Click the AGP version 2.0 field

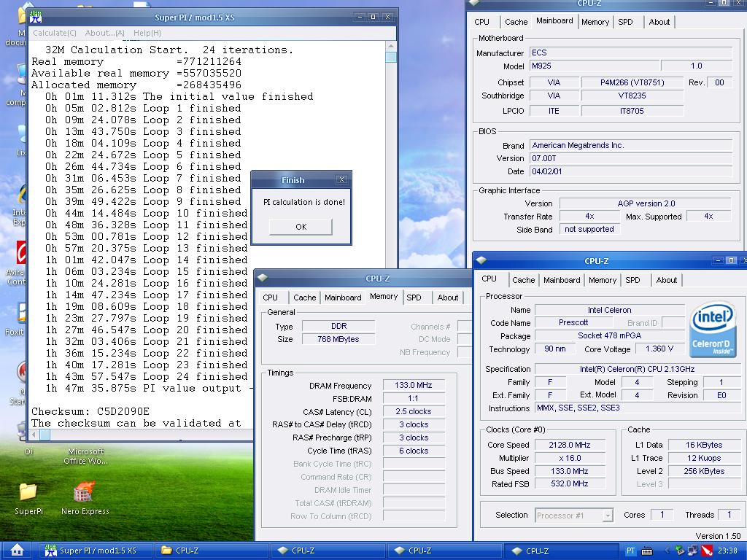coord(646,203)
